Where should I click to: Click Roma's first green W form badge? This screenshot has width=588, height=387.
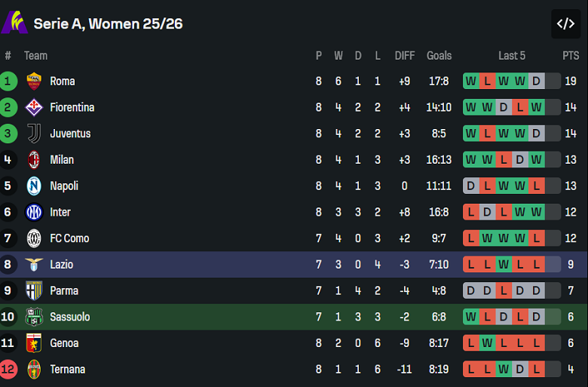(471, 81)
